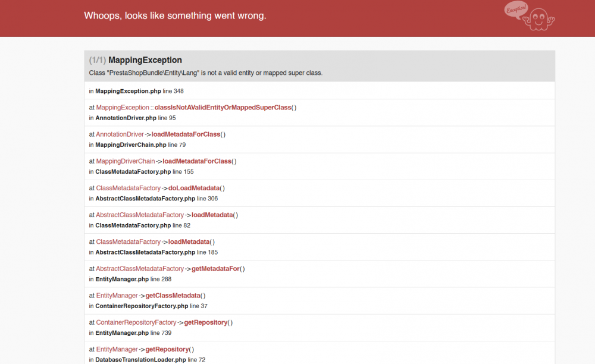The image size is (595, 364).
Task: Click the ClassMetadataFactory loadMetadata method
Action: coord(189,241)
